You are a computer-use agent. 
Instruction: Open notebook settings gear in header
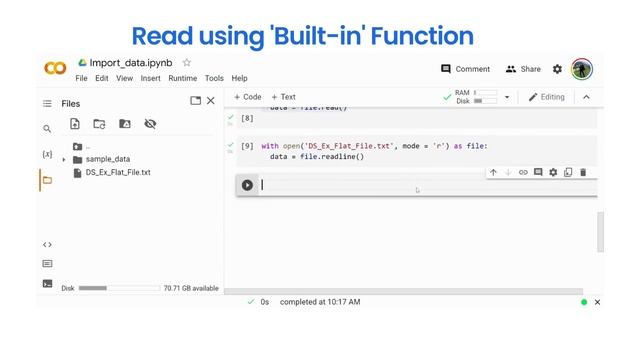[557, 69]
